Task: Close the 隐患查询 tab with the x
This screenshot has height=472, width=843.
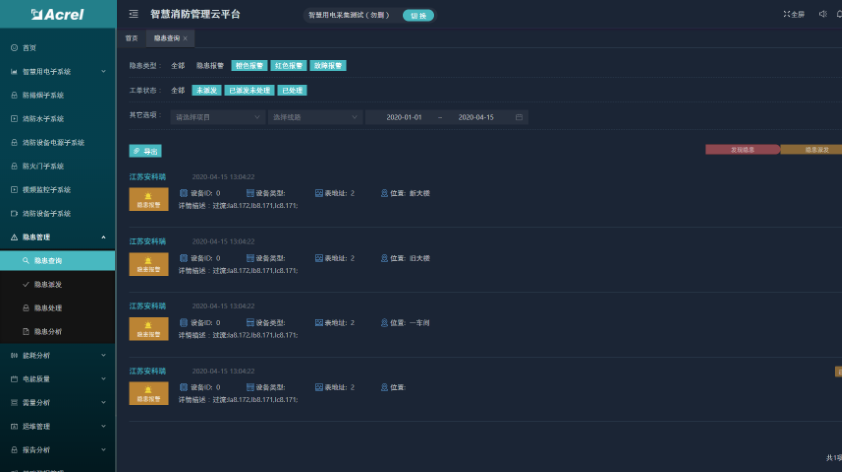Action: [x=185, y=38]
